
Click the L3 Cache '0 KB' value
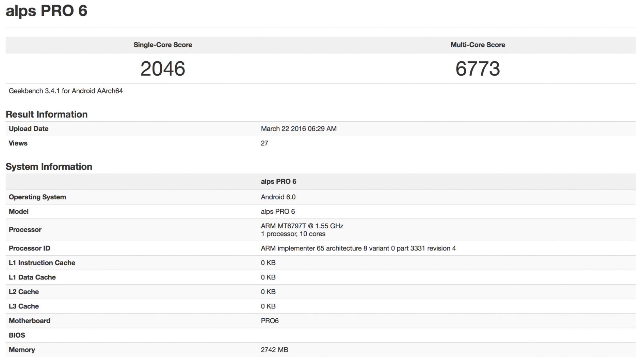(x=268, y=306)
